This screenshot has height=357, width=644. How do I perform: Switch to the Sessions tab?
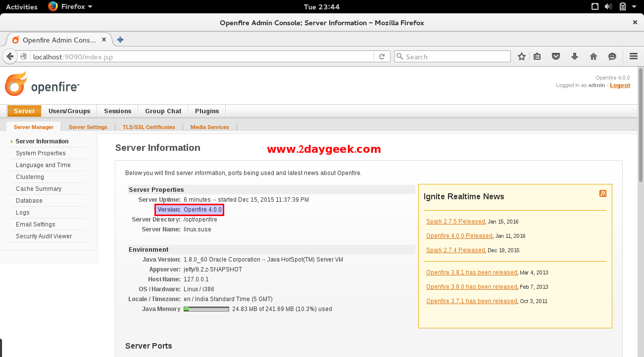tap(118, 111)
